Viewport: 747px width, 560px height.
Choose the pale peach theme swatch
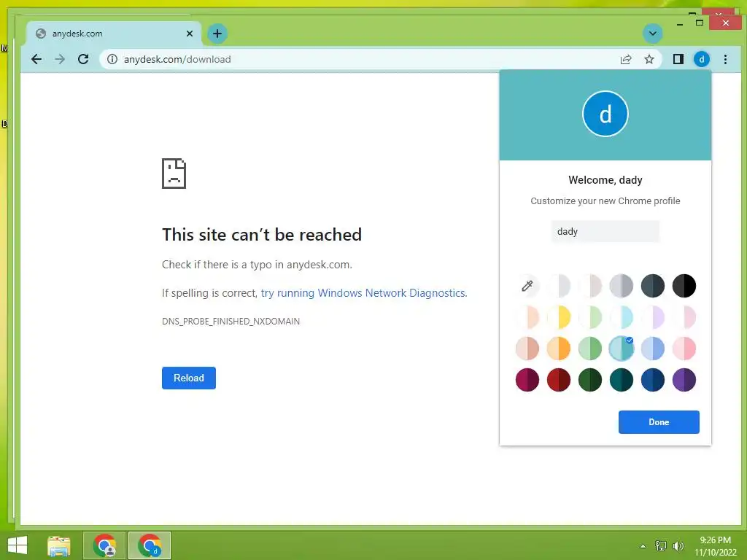pyautogui.click(x=527, y=317)
